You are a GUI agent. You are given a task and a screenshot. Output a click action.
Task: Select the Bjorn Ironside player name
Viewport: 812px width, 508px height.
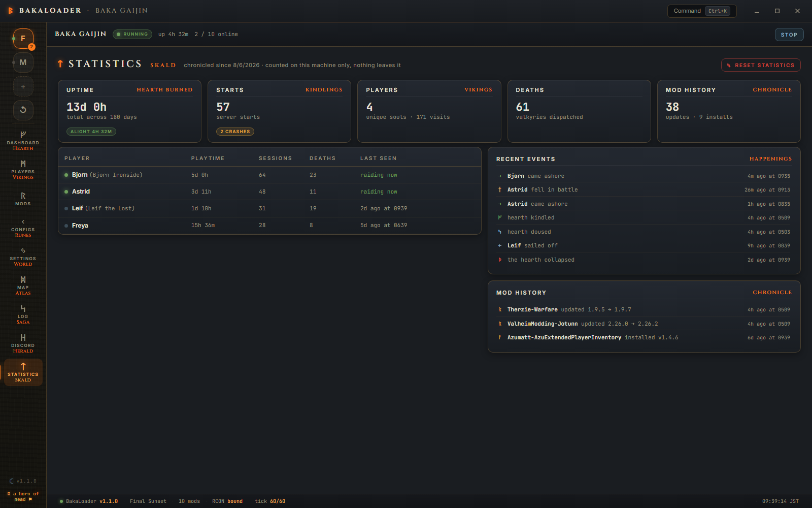[107, 175]
